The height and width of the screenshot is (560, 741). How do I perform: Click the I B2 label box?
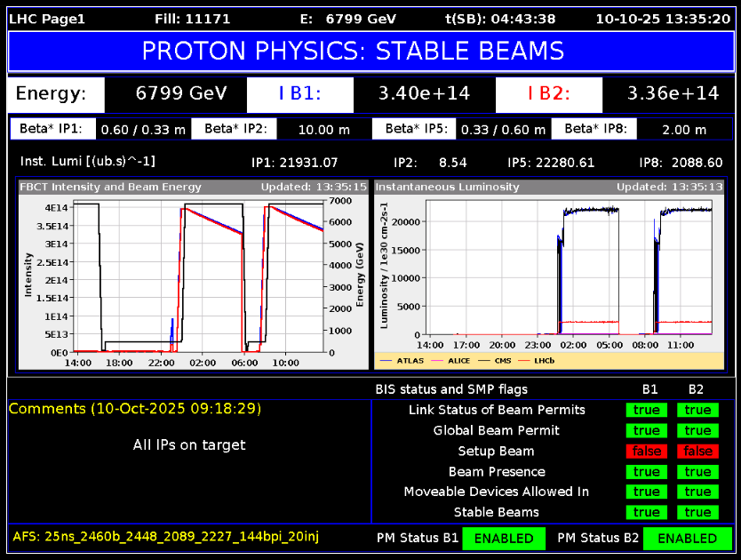click(x=548, y=93)
